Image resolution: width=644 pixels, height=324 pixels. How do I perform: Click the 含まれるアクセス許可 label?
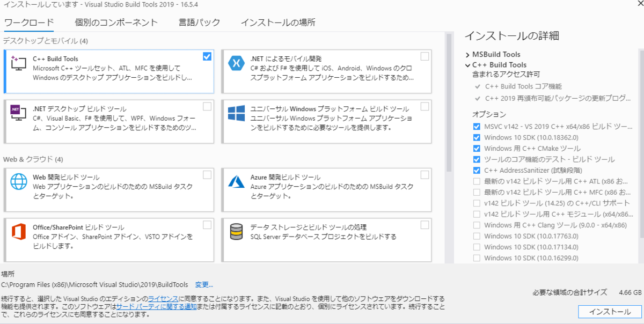coord(506,74)
